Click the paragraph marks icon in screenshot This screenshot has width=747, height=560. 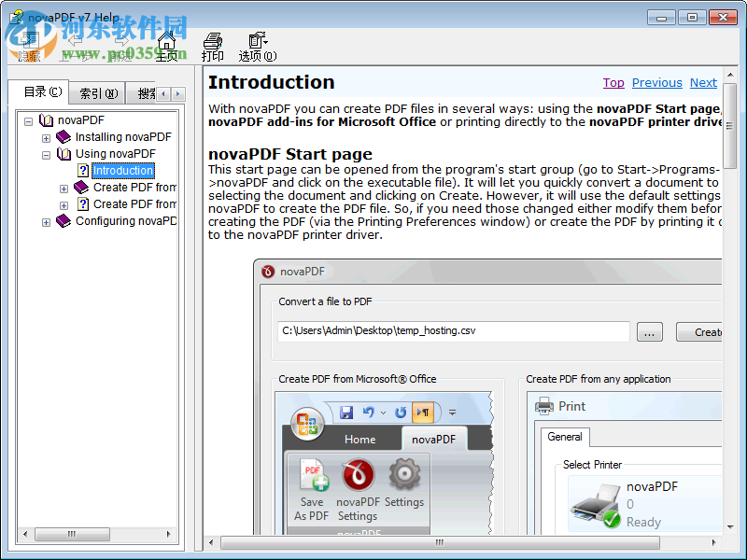[423, 413]
